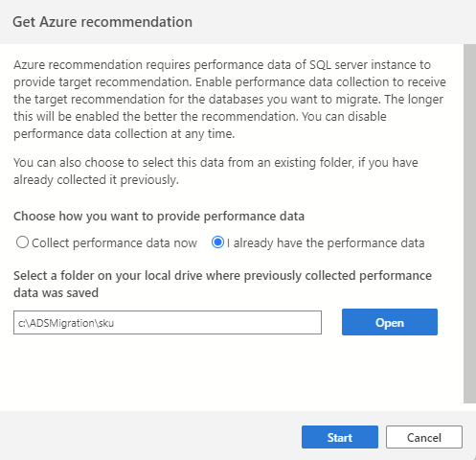Click the footer area left of Start button

point(150,437)
